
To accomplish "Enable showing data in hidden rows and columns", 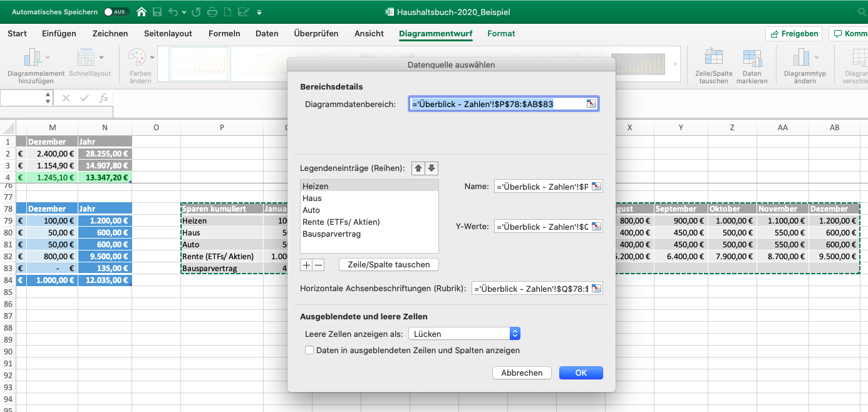I will [x=309, y=351].
